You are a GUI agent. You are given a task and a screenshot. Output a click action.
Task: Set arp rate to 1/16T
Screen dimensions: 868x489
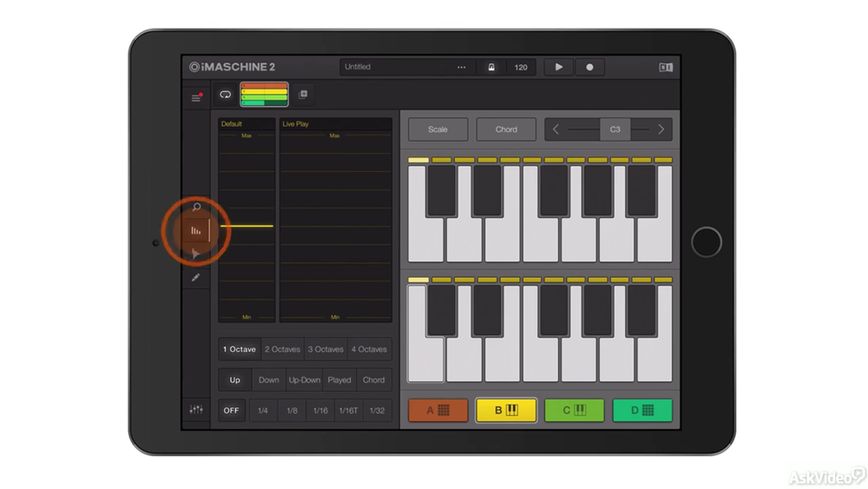pos(349,410)
